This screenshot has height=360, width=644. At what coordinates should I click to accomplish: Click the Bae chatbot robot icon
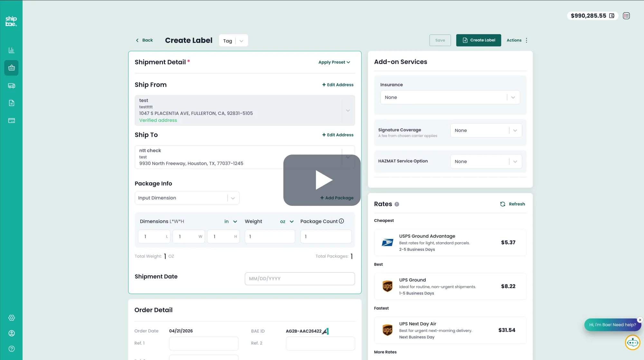632,343
